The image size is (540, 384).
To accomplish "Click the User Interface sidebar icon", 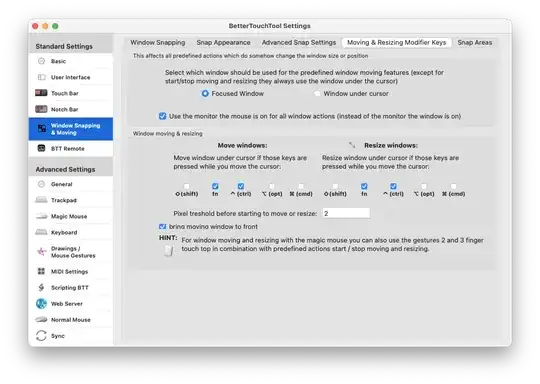I will [x=41, y=77].
